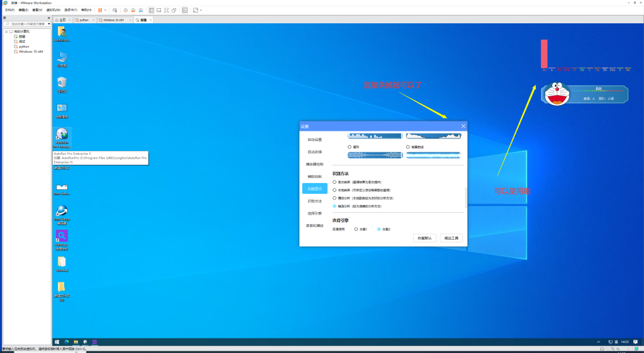Select 自动改调 in settings sidebar
644x353 pixels.
click(x=314, y=152)
